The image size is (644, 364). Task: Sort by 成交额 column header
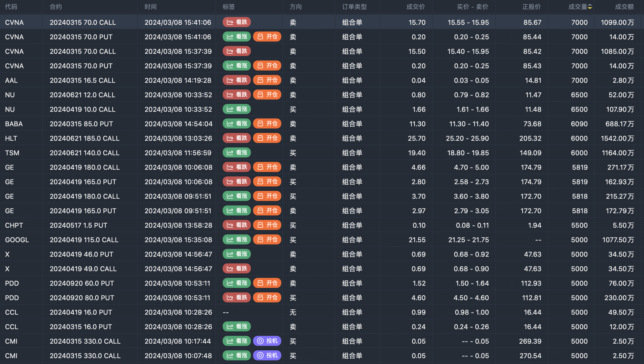pos(624,7)
